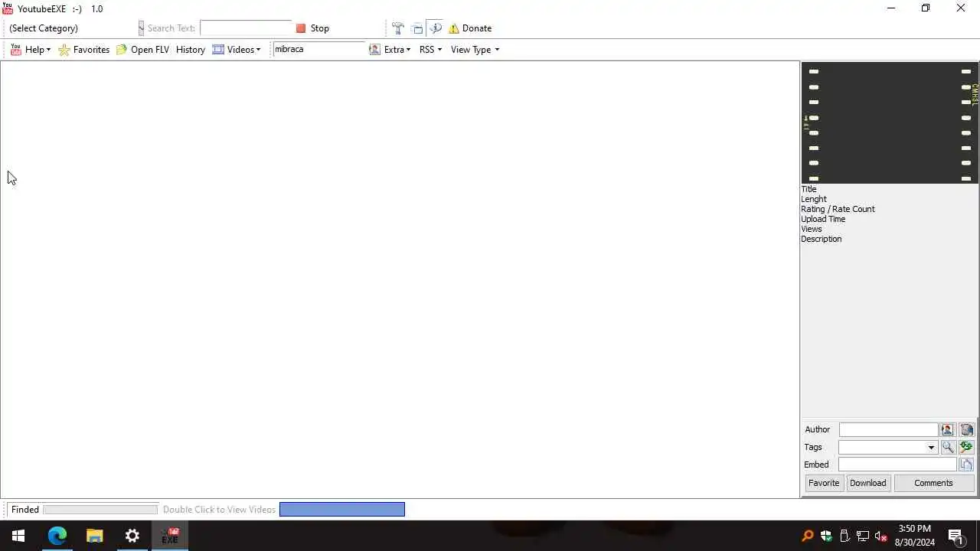Click the "Upload Time" label
The height and width of the screenshot is (551, 980).
(x=823, y=219)
